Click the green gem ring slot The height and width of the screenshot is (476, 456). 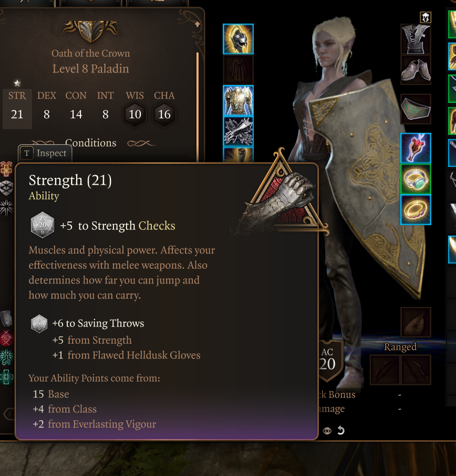point(416,179)
